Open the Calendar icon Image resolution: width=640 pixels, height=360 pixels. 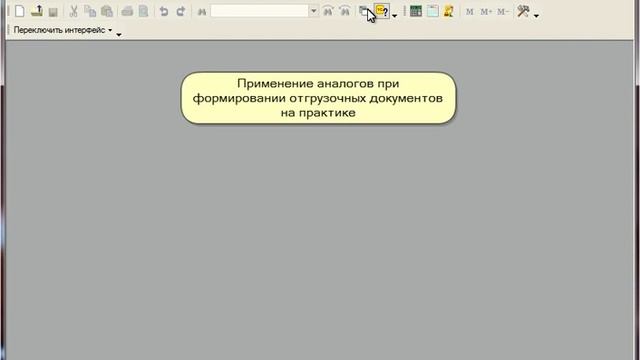point(433,11)
